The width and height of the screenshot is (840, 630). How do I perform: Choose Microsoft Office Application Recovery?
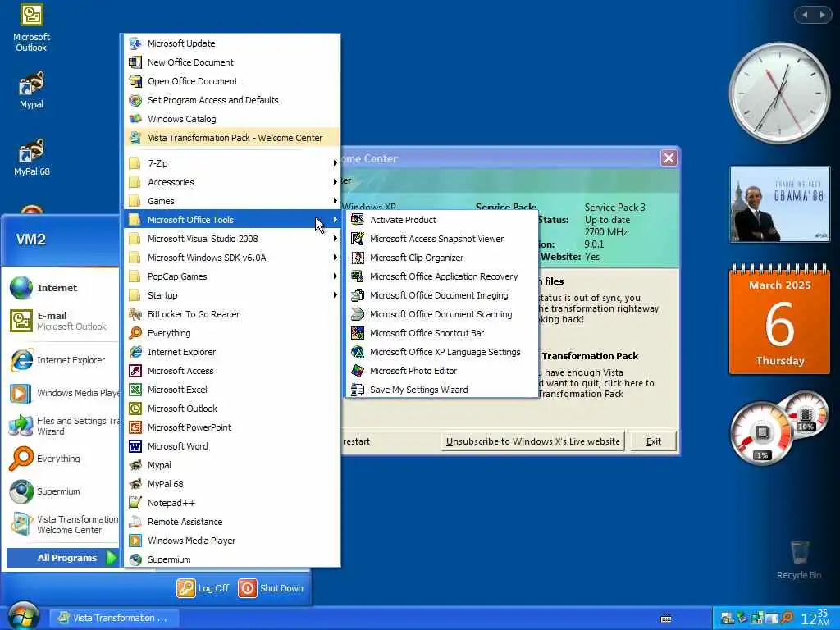(x=442, y=276)
